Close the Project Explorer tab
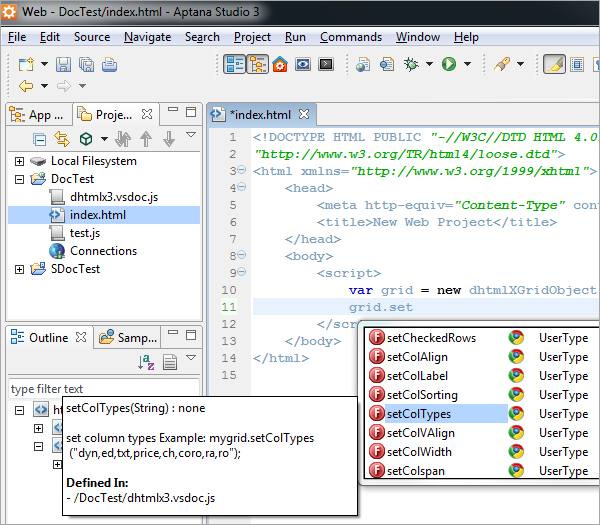The height and width of the screenshot is (525, 600). pyautogui.click(x=147, y=114)
